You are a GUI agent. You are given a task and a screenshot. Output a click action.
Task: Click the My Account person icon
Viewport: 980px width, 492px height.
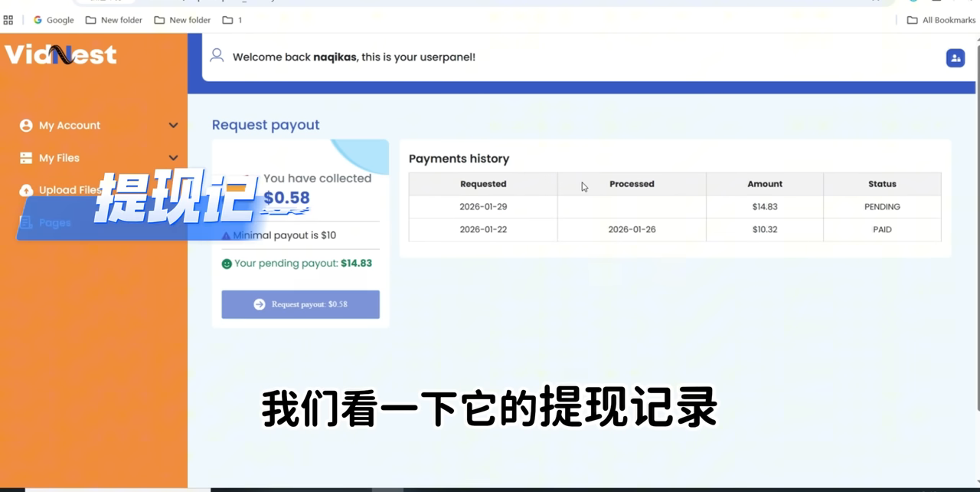(x=26, y=126)
